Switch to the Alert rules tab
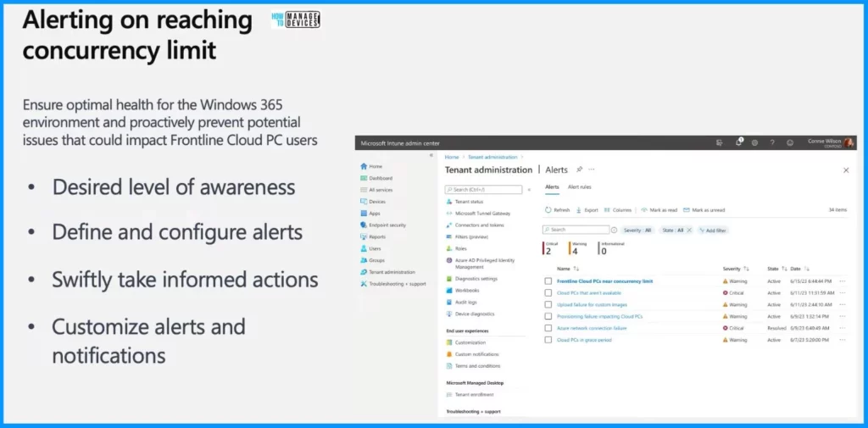 [579, 187]
